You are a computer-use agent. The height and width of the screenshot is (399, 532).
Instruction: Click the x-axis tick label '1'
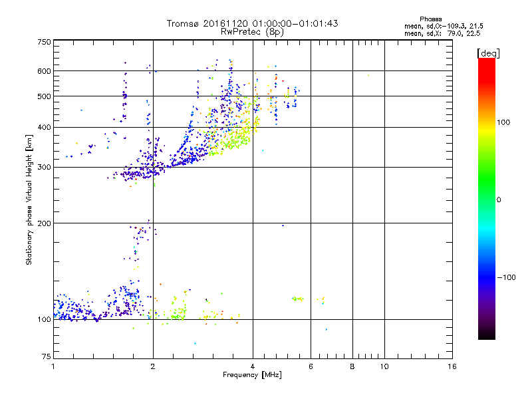(x=53, y=366)
